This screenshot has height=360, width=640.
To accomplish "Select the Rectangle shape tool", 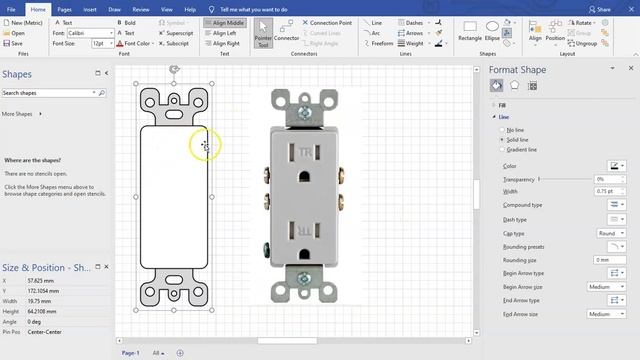I will 470,31.
